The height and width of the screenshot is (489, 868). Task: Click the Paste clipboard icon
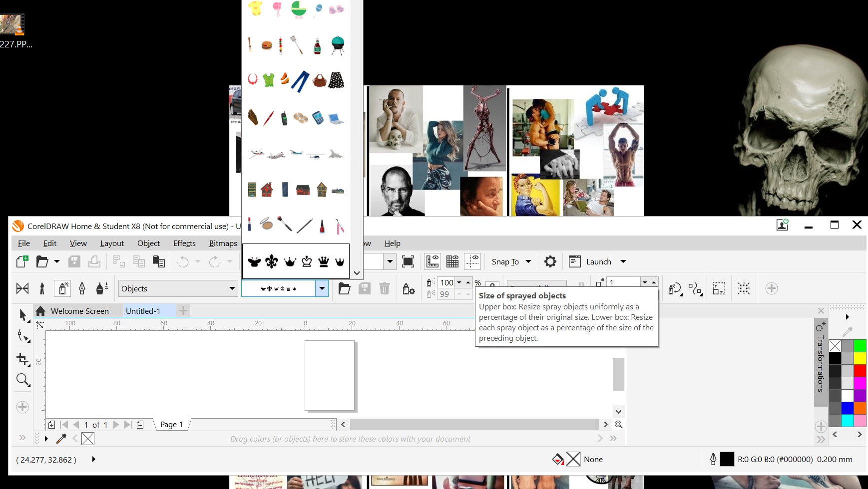click(159, 261)
